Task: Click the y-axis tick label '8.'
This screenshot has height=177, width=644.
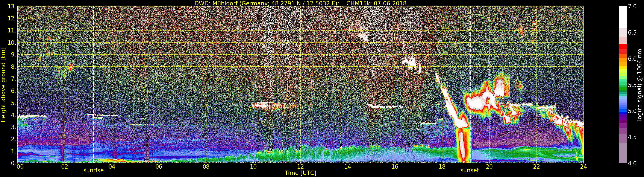Action: pyautogui.click(x=13, y=67)
